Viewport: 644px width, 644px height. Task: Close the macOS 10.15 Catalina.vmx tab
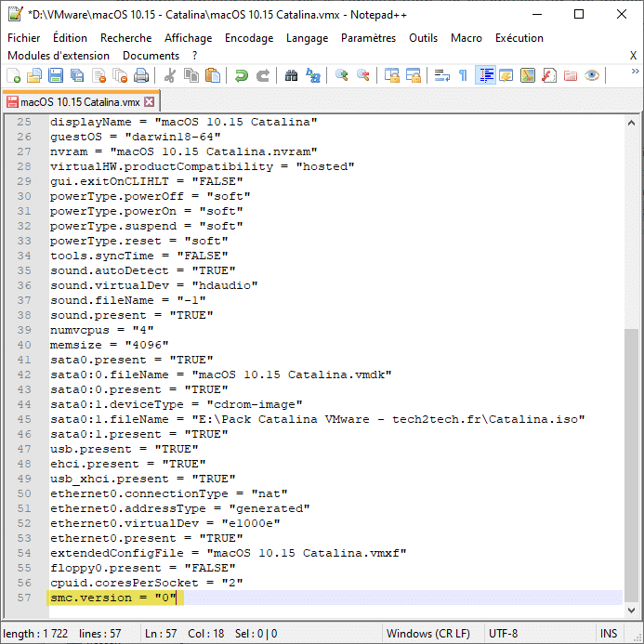[150, 102]
